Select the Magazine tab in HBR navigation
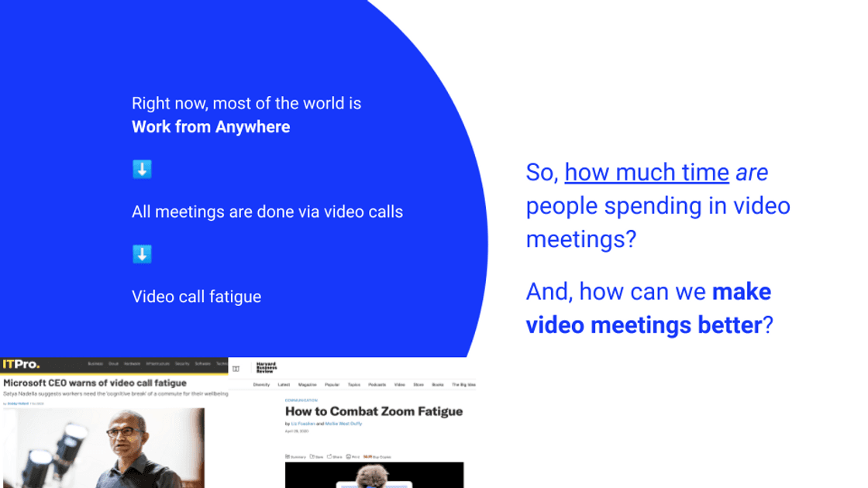This screenshot has width=868, height=488. point(308,384)
